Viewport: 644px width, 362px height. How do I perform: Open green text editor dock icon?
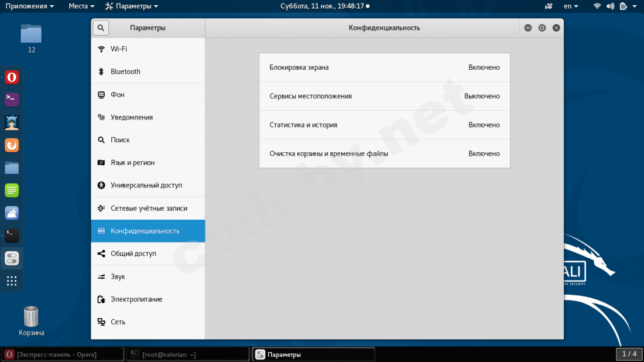(12, 190)
